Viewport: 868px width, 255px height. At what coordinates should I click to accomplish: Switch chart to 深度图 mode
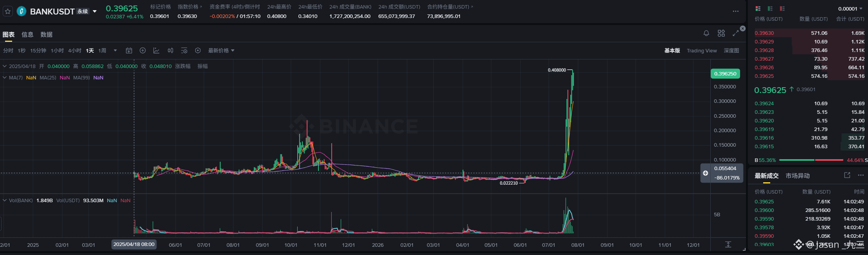tap(731, 50)
